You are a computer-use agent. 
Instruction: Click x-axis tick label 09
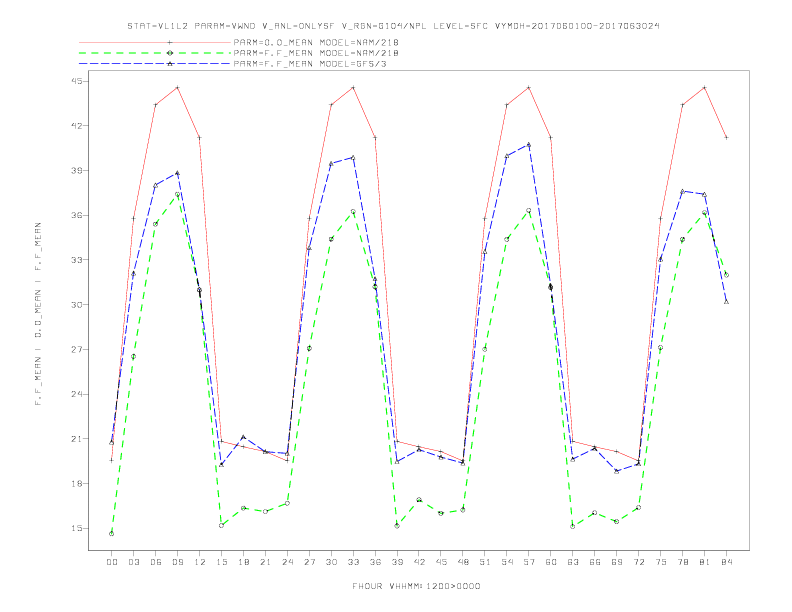[177, 562]
